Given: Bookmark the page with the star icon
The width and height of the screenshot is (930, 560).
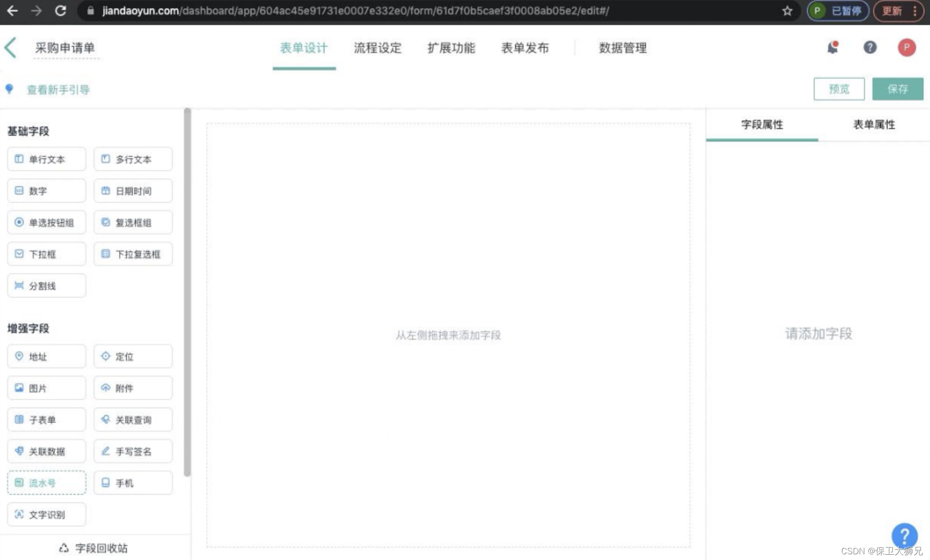Looking at the screenshot, I should [x=787, y=11].
